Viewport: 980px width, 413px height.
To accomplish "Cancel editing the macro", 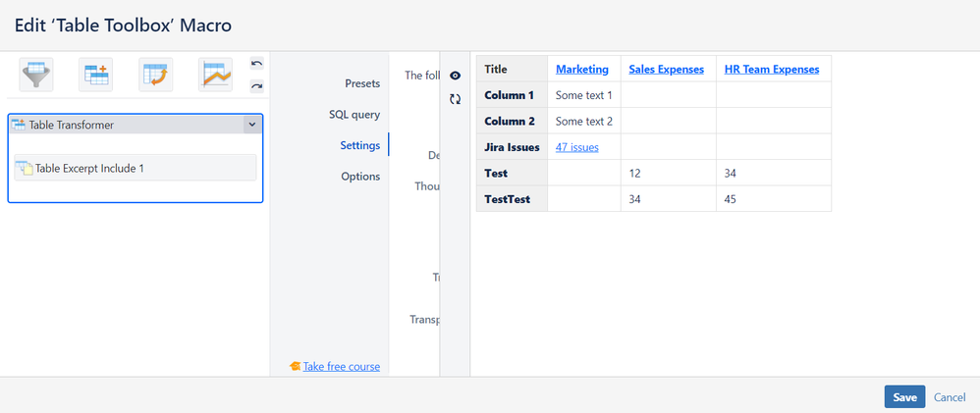I will (x=950, y=397).
